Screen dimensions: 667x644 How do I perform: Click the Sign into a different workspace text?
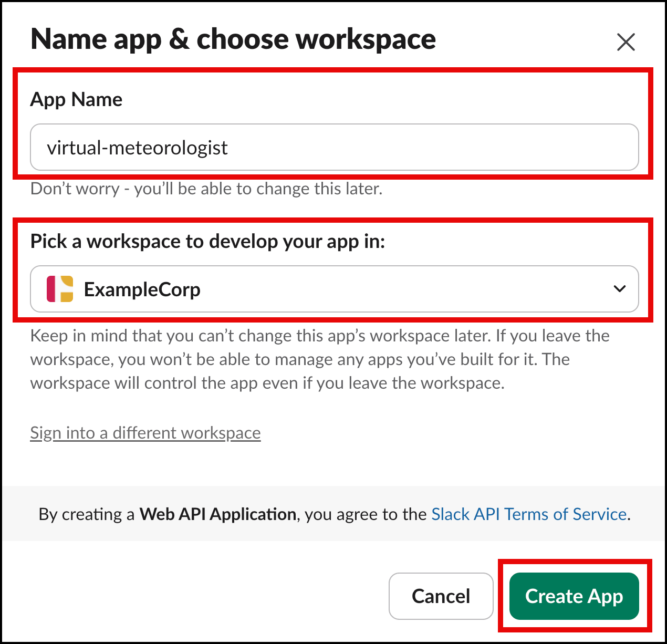tap(145, 432)
